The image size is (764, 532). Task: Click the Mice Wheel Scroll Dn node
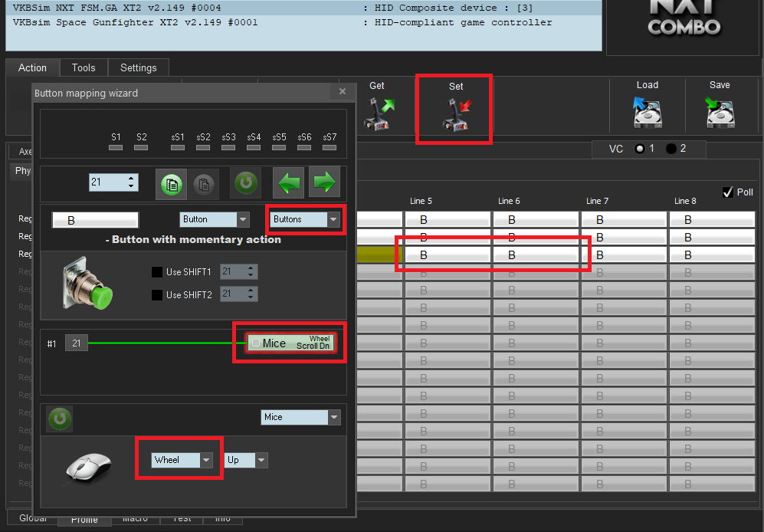(290, 343)
